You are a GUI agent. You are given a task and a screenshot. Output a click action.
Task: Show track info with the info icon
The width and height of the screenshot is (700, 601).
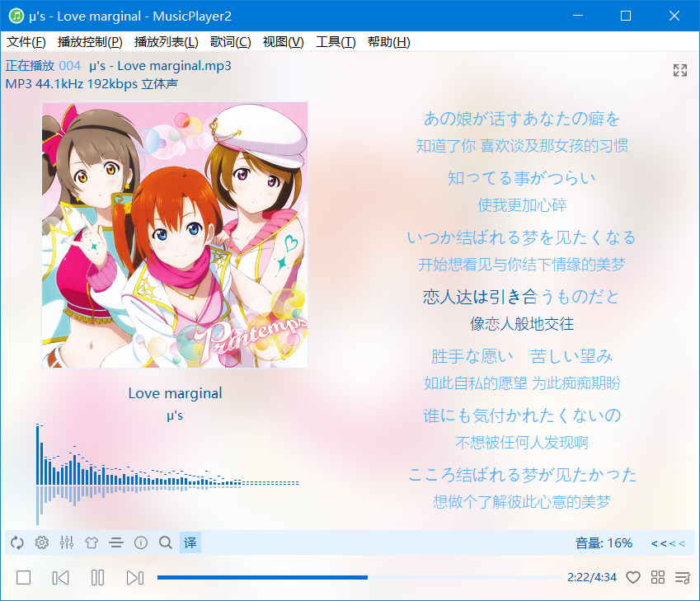pyautogui.click(x=141, y=542)
